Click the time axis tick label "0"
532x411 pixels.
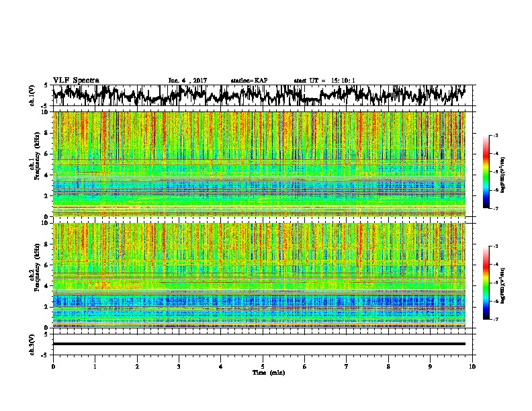point(53,367)
